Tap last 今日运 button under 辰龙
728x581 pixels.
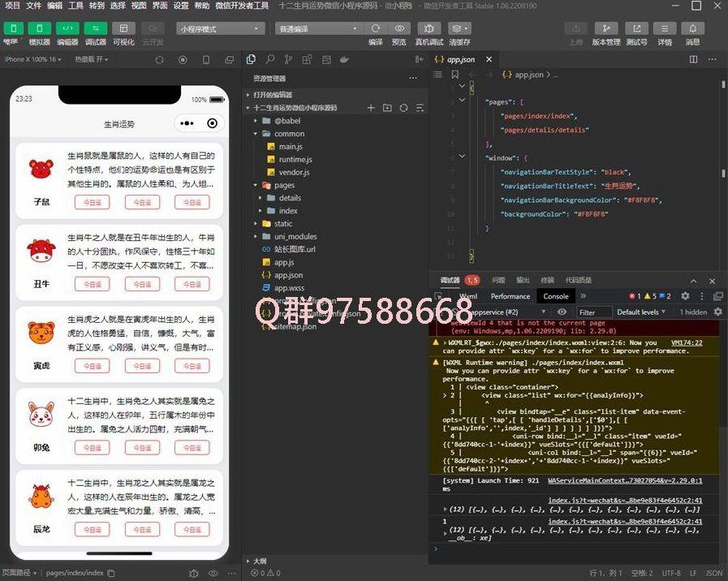click(x=192, y=530)
